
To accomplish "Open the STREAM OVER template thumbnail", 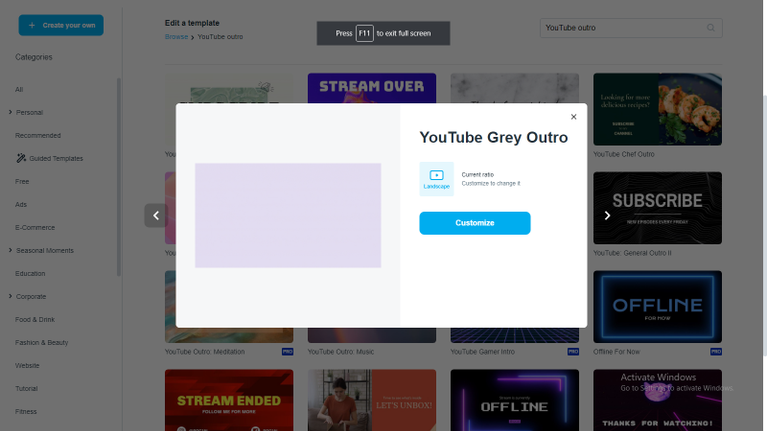I will coord(372,88).
